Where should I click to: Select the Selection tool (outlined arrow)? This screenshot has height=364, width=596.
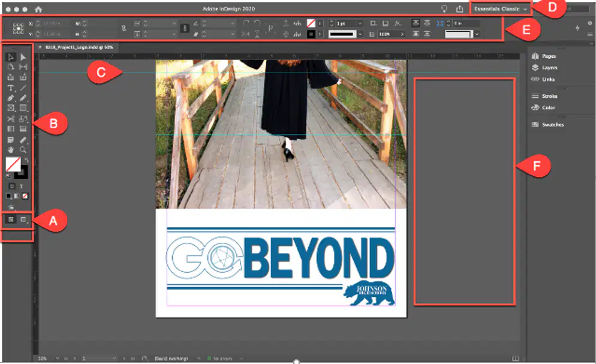pos(11,57)
